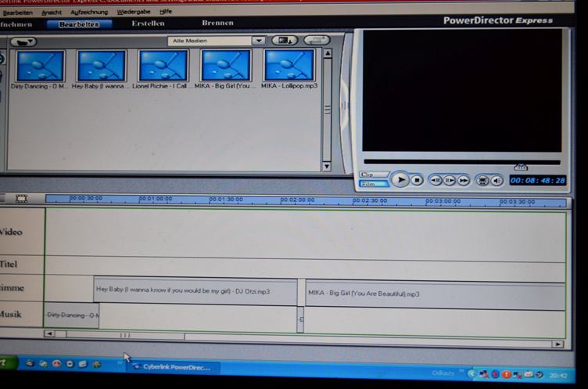Select the MIKA - Lollipop.mp3 thumbnail
The height and width of the screenshot is (389, 588).
pyautogui.click(x=289, y=65)
